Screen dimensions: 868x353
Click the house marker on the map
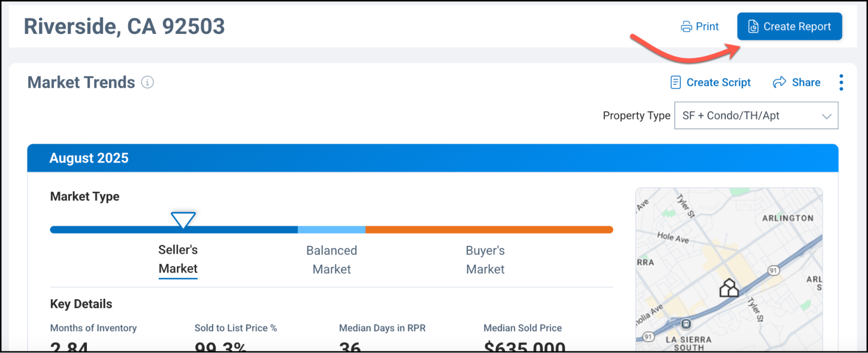(x=729, y=288)
